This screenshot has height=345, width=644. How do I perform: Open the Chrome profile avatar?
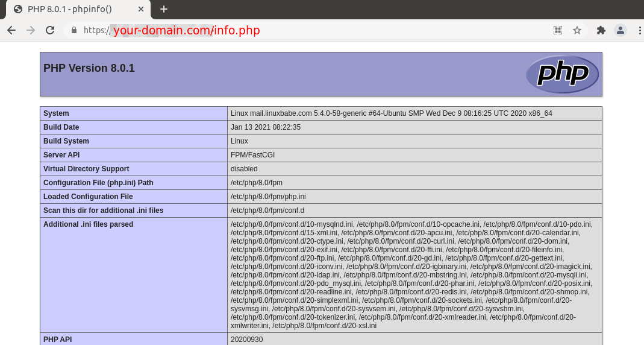[x=621, y=30]
